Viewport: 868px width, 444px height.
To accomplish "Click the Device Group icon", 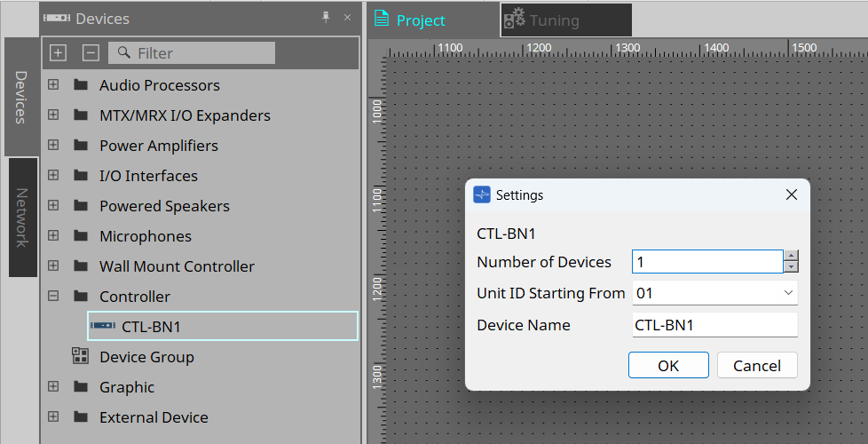I will click(x=80, y=355).
